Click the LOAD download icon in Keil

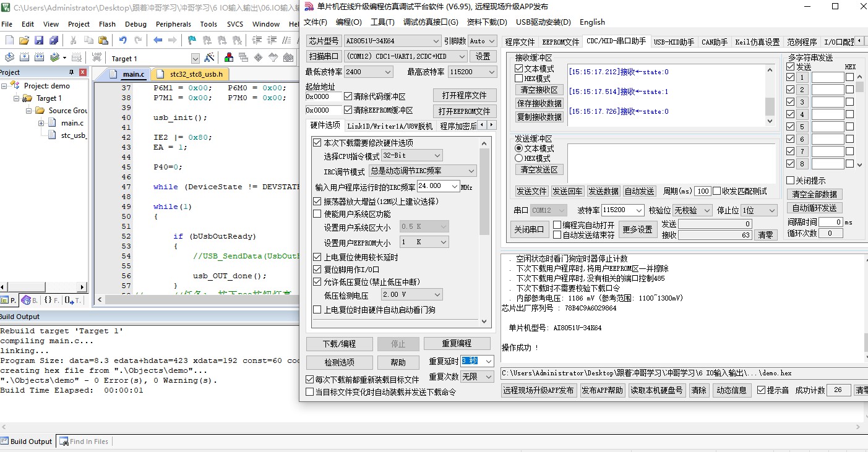tap(97, 58)
